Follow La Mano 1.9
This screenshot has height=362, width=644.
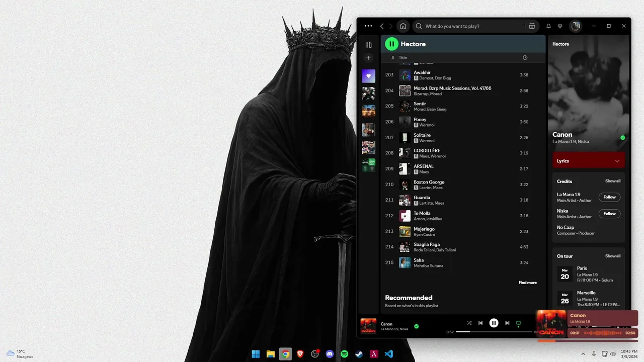coord(609,197)
